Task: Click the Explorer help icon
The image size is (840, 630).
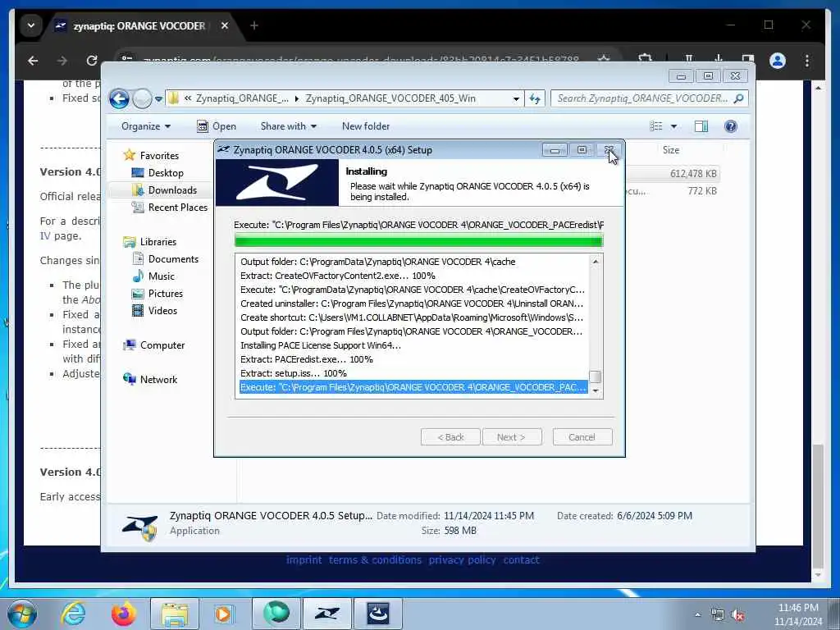Action: 731,126
